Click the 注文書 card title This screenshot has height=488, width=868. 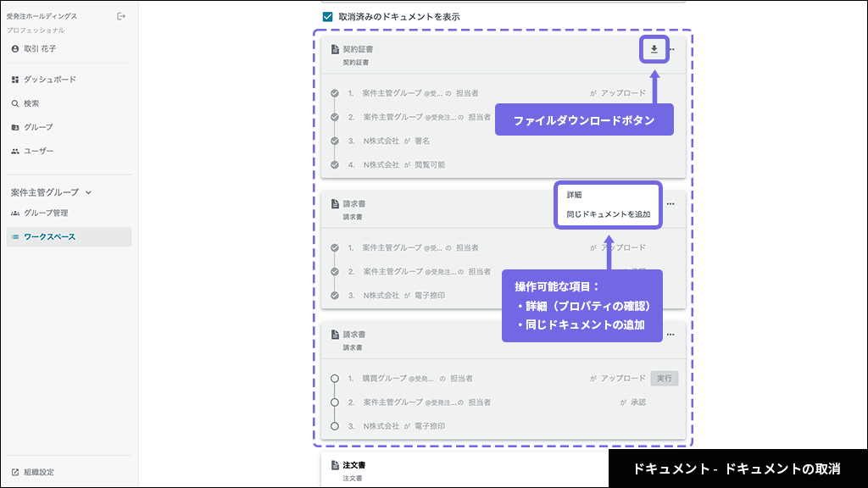pos(353,465)
